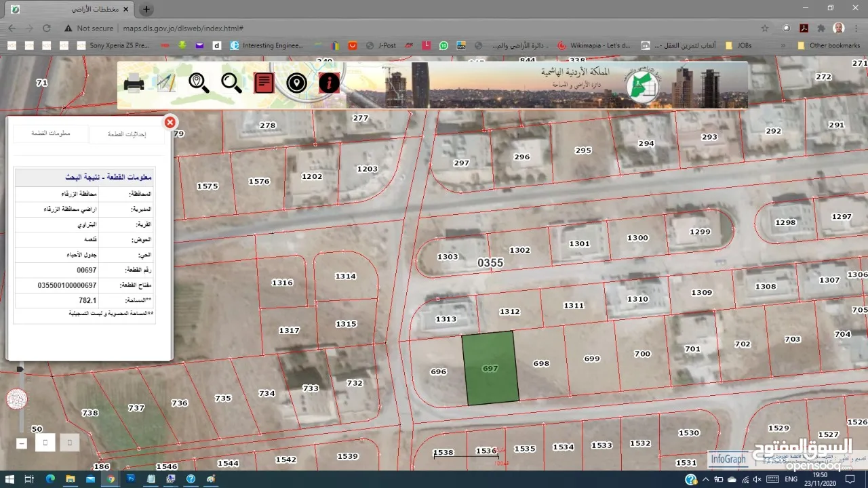This screenshot has height=488, width=868.
Task: Open the Interesting Enginee... bookmark
Action: coord(267,45)
